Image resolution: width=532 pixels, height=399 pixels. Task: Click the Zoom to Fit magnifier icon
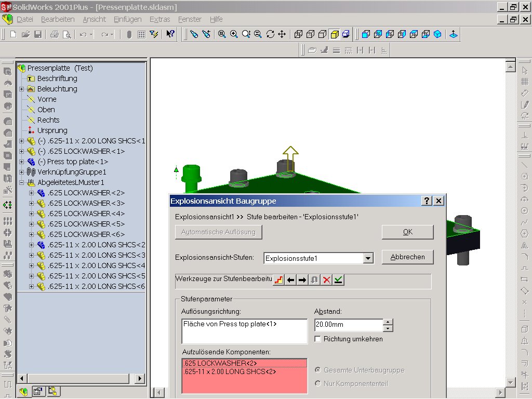222,34
